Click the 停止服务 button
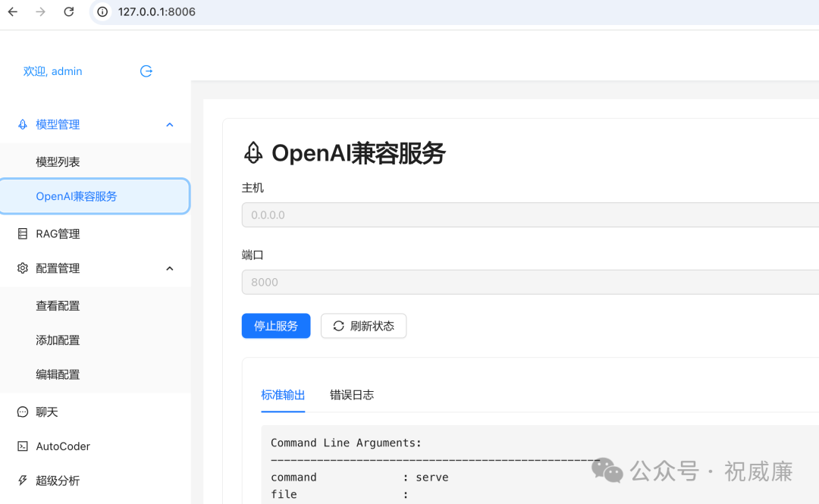 click(x=275, y=325)
